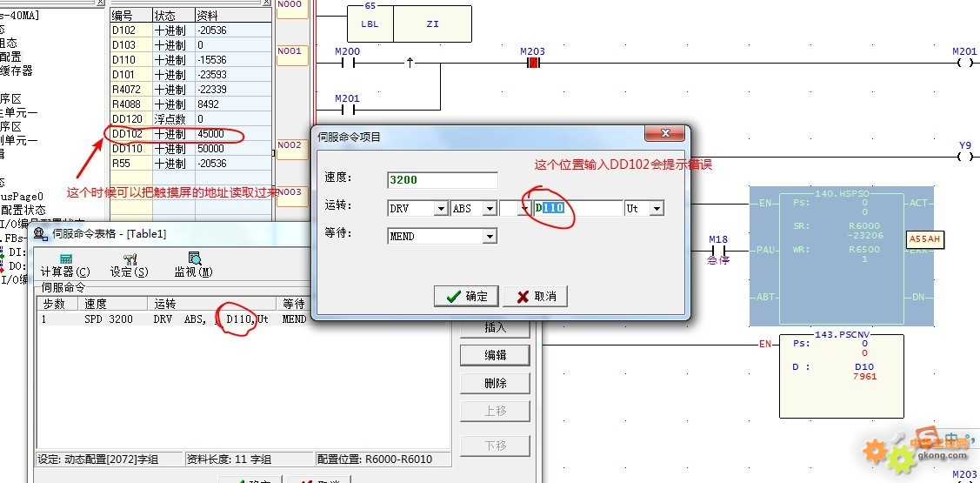Click the M18 contact near 急停
Image resolution: width=980 pixels, height=483 pixels.
[717, 250]
